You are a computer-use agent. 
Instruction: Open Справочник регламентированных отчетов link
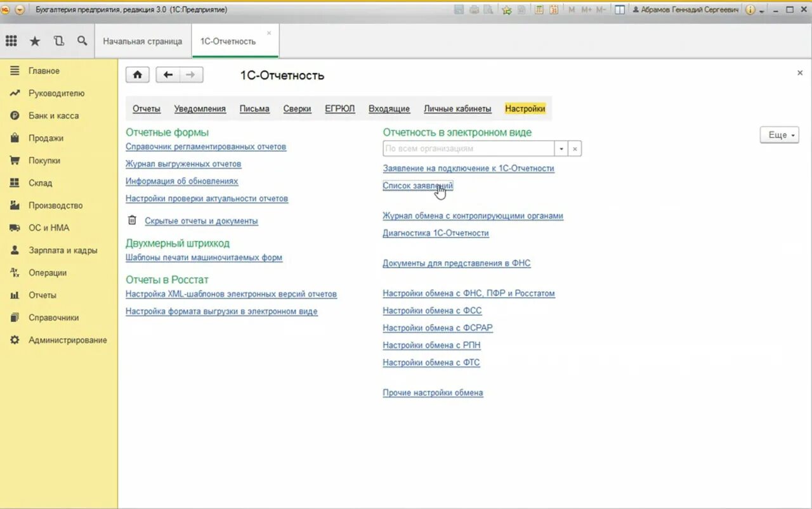pyautogui.click(x=206, y=146)
